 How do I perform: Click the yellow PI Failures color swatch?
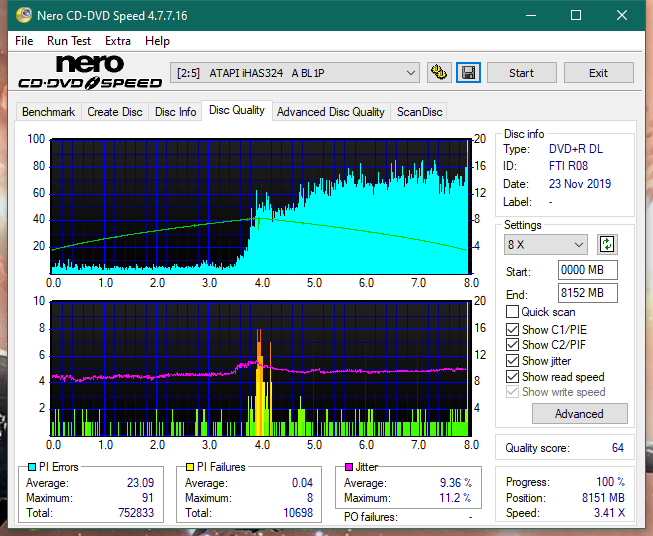(189, 467)
